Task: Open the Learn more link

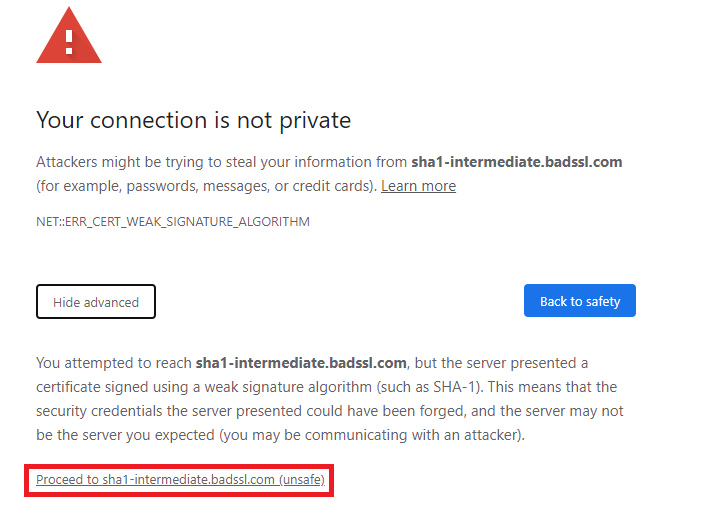Action: 418,186
